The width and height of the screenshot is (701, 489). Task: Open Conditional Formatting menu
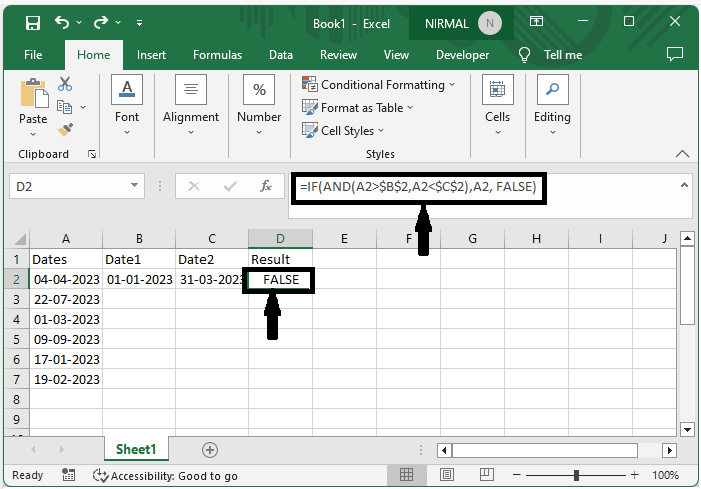378,84
